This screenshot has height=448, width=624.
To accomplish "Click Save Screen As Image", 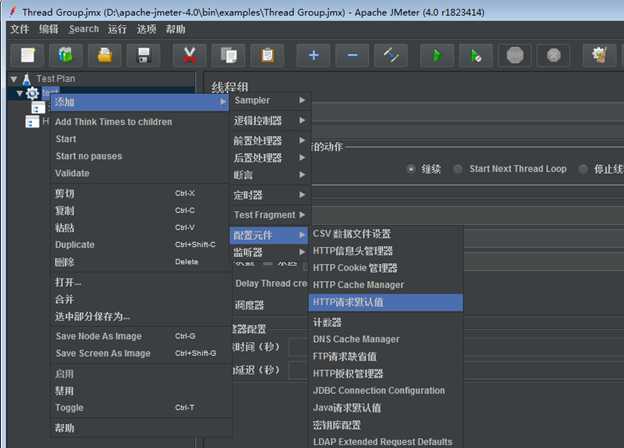I will (x=140, y=353).
